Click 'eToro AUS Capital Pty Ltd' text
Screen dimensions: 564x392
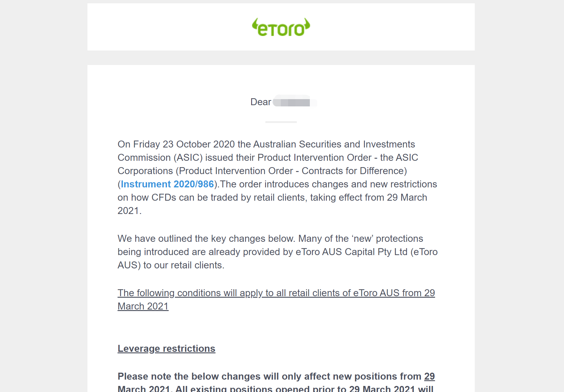point(352,252)
